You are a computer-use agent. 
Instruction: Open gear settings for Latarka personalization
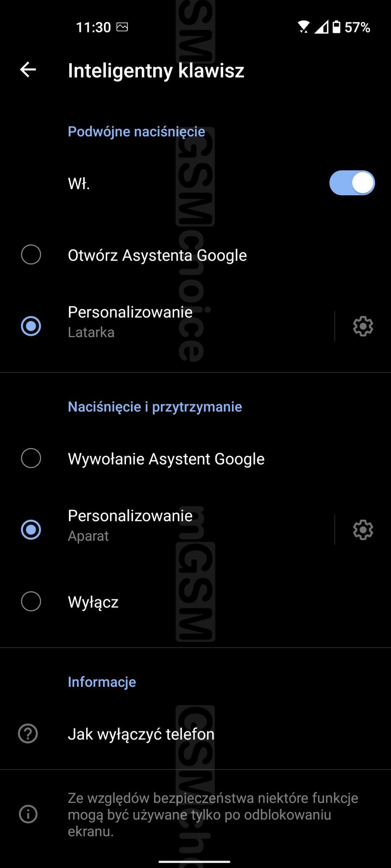pyautogui.click(x=363, y=326)
